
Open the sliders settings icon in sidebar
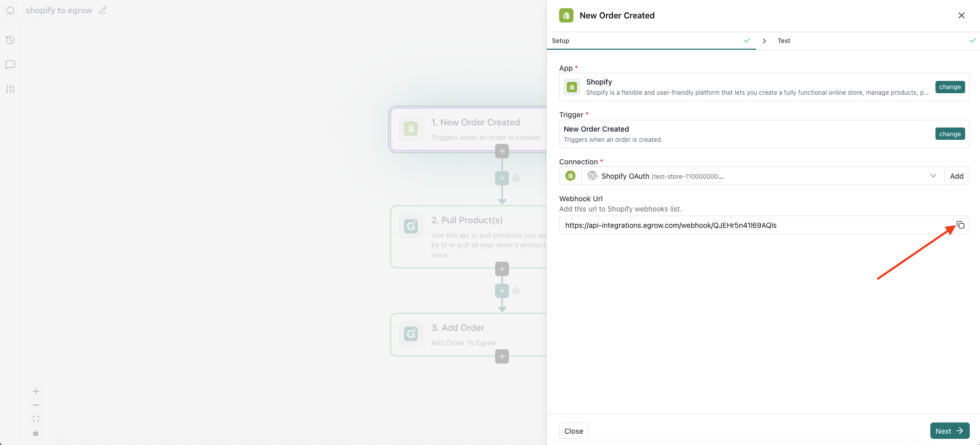click(10, 89)
